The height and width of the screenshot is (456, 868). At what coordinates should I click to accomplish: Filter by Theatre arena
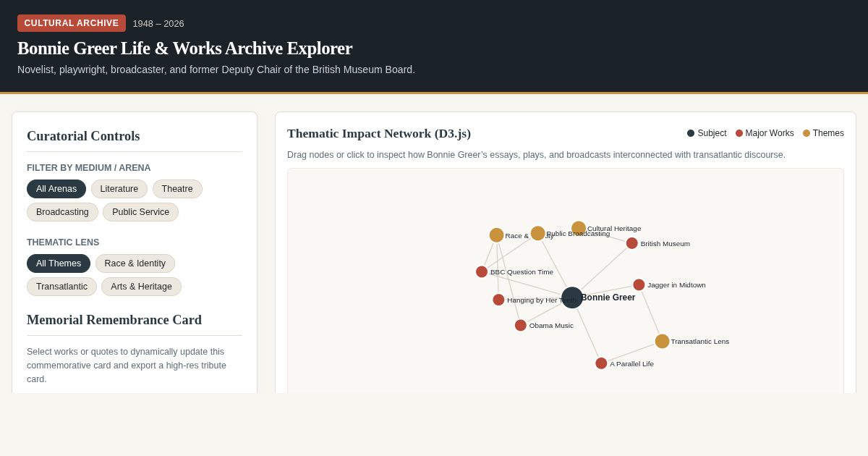177,189
